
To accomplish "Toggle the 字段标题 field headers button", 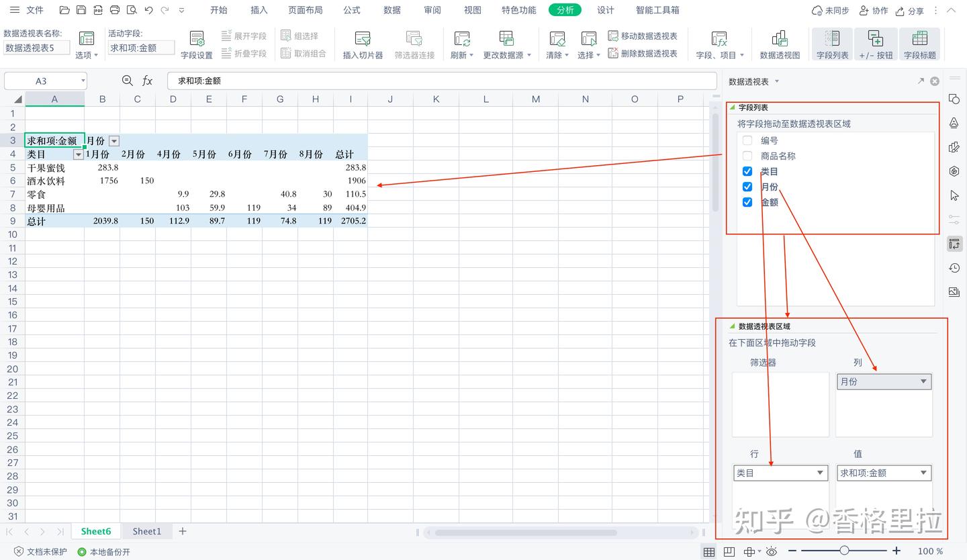I will 919,45.
